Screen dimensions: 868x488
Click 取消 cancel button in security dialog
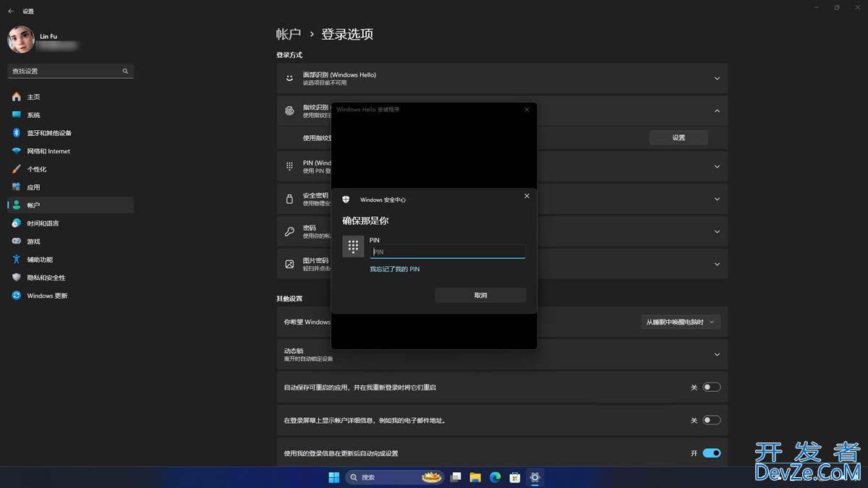pyautogui.click(x=480, y=295)
